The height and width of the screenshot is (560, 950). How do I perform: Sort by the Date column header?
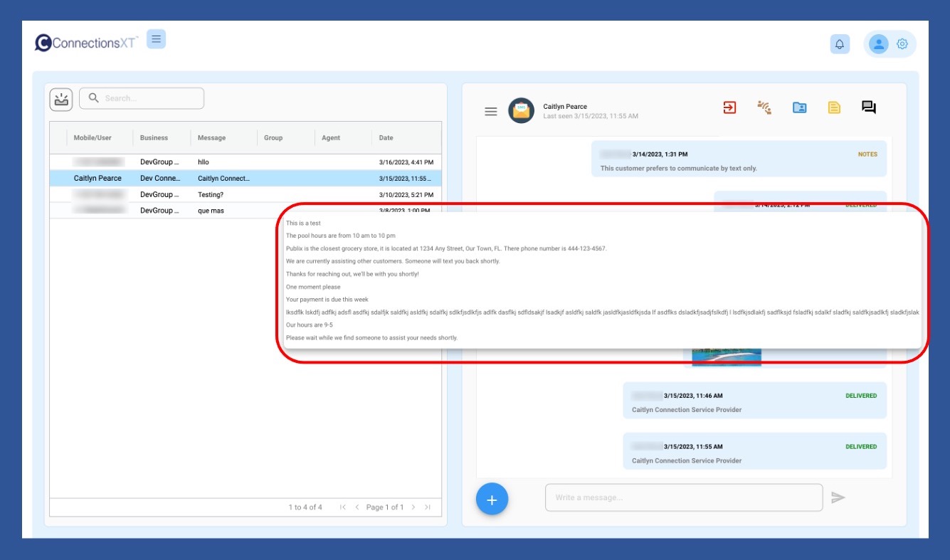click(386, 138)
